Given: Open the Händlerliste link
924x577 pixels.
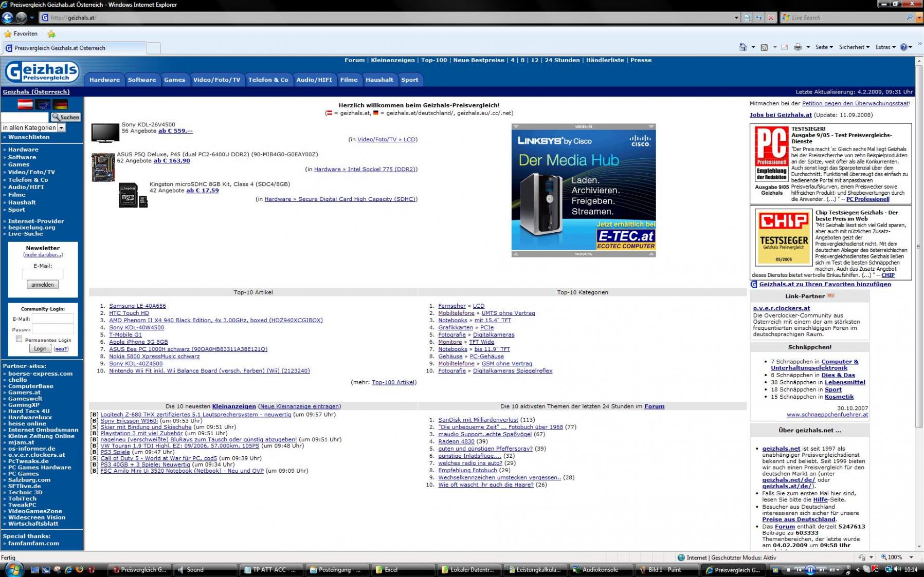Looking at the screenshot, I should (605, 60).
